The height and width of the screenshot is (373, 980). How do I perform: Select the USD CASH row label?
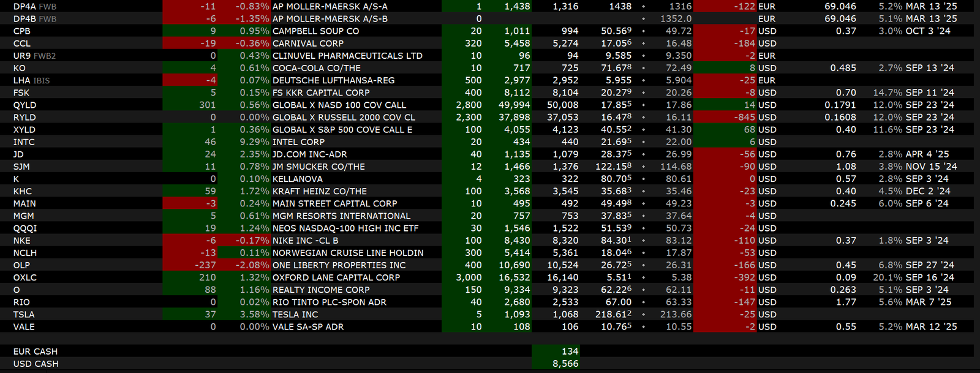[36, 364]
